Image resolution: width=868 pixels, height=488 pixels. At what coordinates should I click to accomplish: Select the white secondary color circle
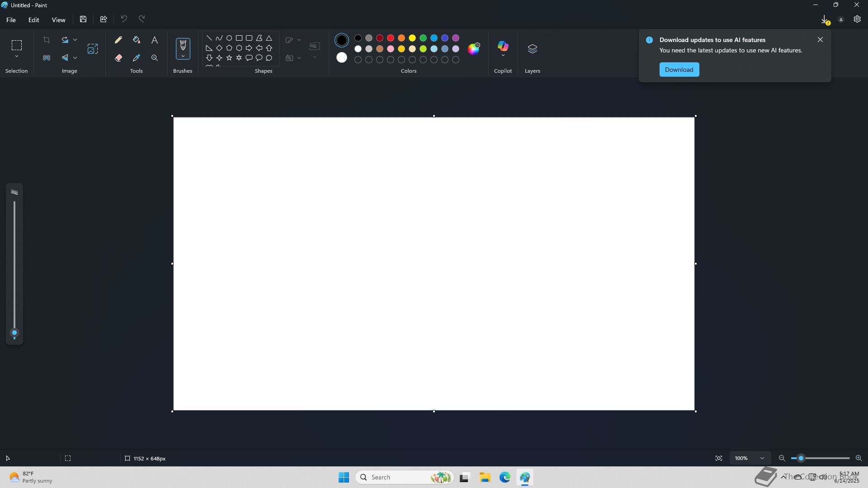[x=342, y=58]
